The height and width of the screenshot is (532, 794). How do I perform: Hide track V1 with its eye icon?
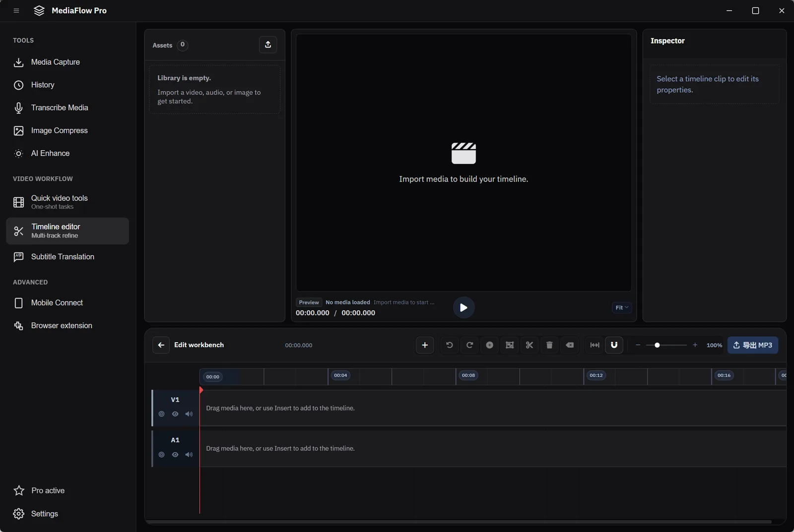175,414
